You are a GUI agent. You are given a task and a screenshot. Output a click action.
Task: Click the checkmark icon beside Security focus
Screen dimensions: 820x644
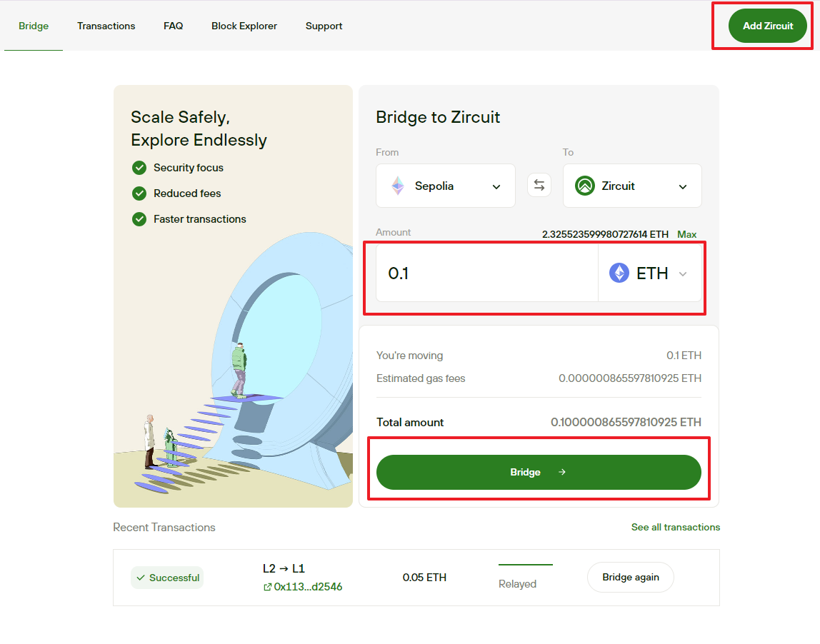click(139, 168)
